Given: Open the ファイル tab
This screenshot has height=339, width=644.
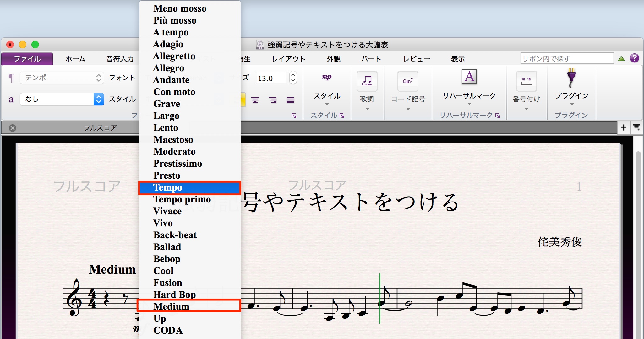Looking at the screenshot, I should (x=27, y=59).
